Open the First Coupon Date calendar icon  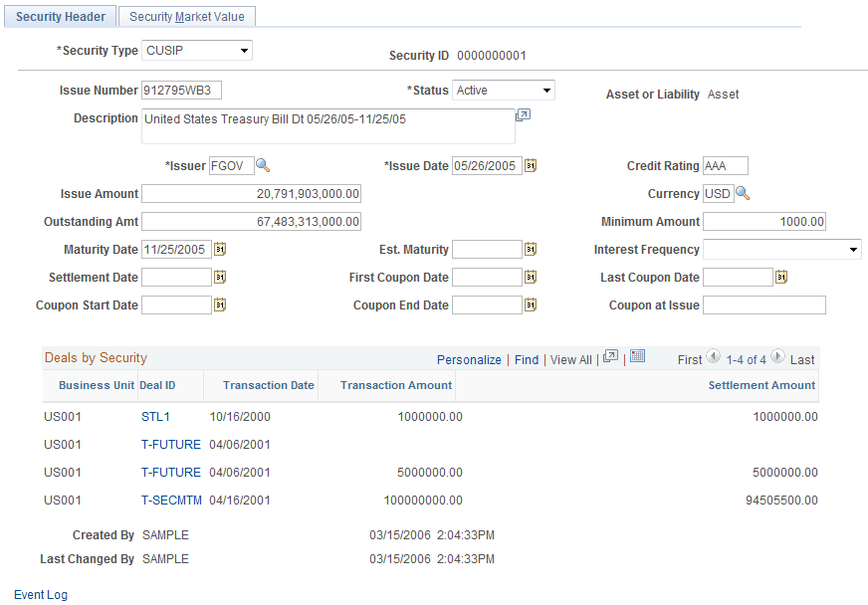[531, 277]
